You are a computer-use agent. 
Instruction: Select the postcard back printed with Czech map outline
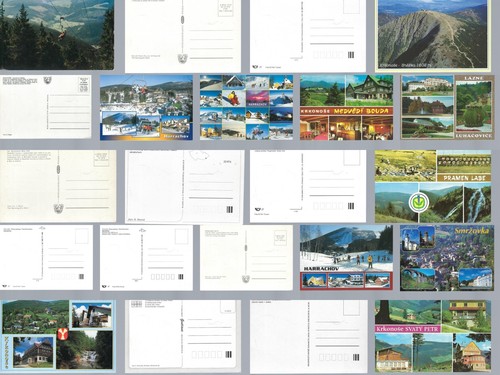pyautogui.click(x=184, y=186)
